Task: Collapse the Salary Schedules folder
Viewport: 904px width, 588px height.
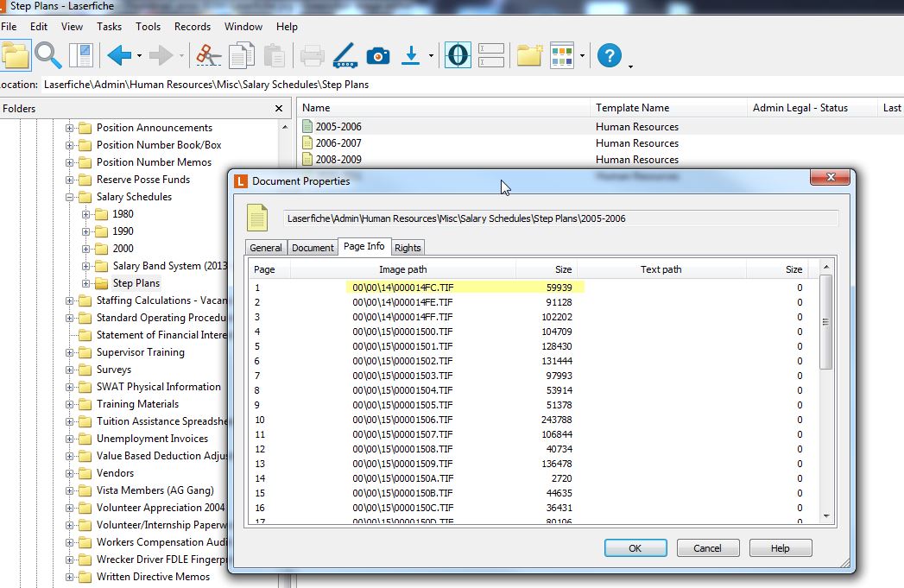Action: [x=70, y=197]
